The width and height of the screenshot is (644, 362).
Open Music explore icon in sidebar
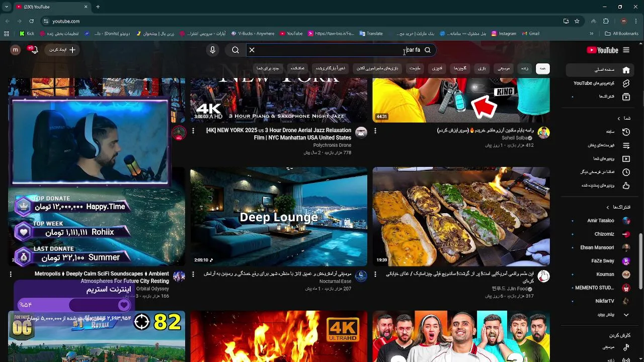[626, 347]
